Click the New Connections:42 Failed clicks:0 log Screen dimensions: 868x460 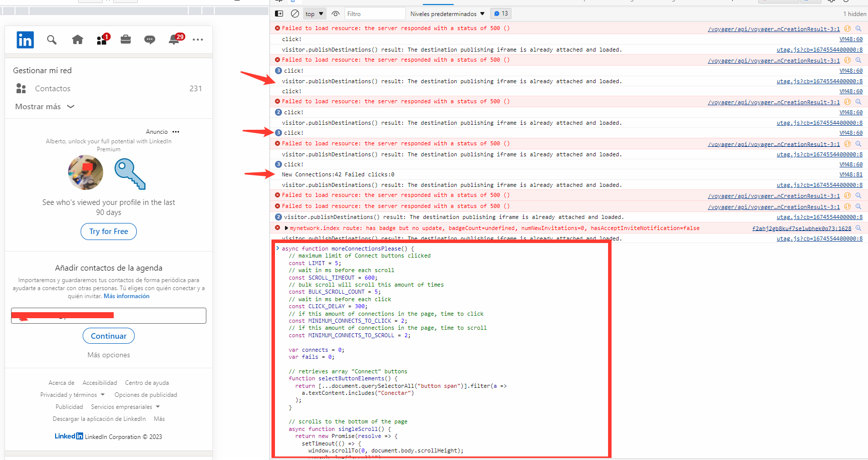(x=338, y=174)
